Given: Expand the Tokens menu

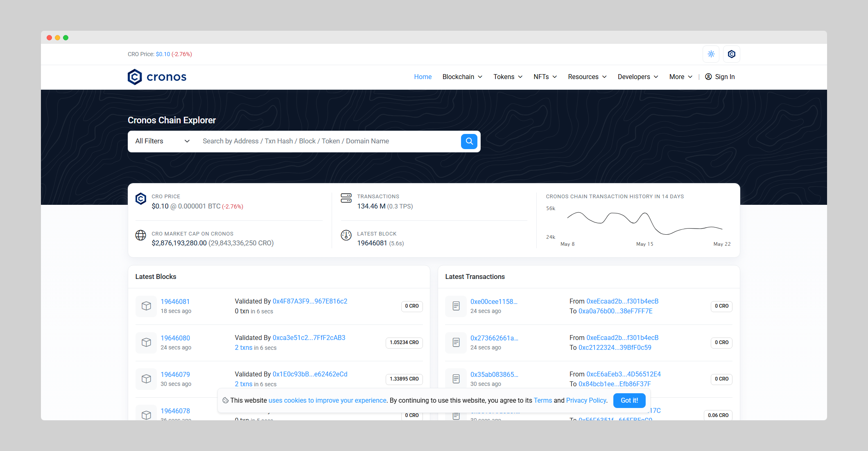Looking at the screenshot, I should pos(508,77).
